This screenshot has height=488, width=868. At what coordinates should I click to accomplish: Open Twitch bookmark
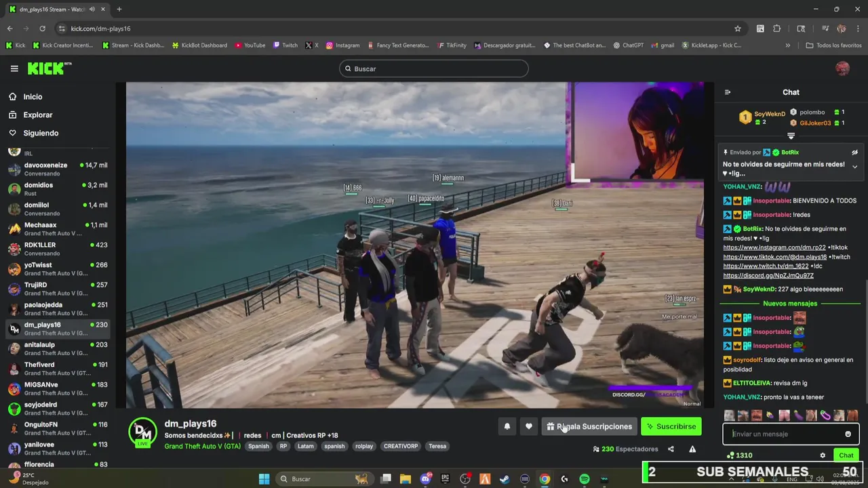pyautogui.click(x=285, y=45)
